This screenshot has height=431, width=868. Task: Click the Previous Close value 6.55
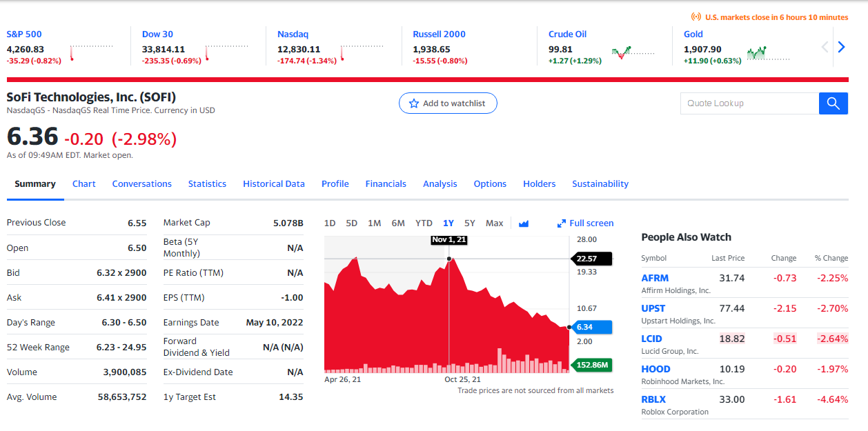tap(137, 223)
